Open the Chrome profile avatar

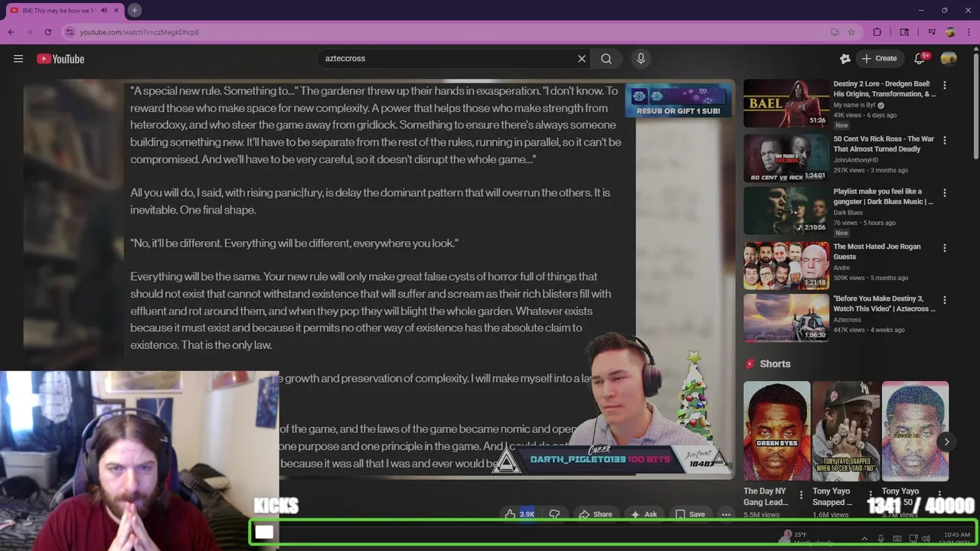pyautogui.click(x=950, y=32)
